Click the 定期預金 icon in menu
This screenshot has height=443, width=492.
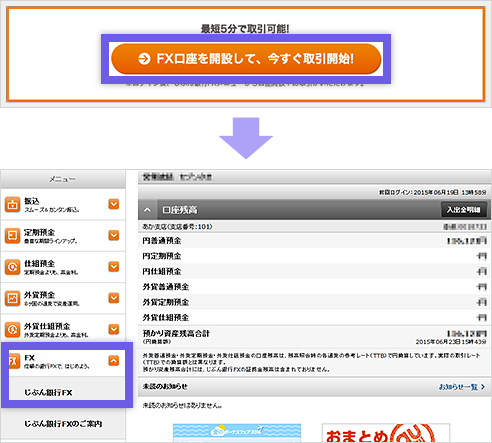[12, 236]
